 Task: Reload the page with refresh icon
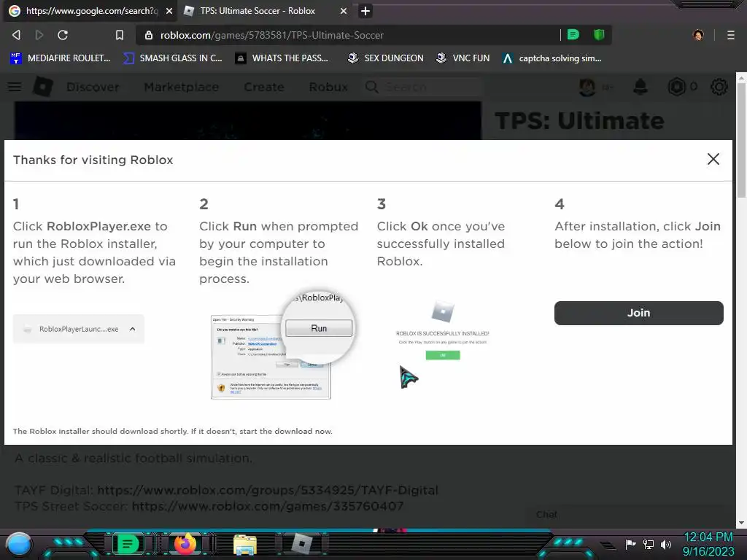pos(63,35)
